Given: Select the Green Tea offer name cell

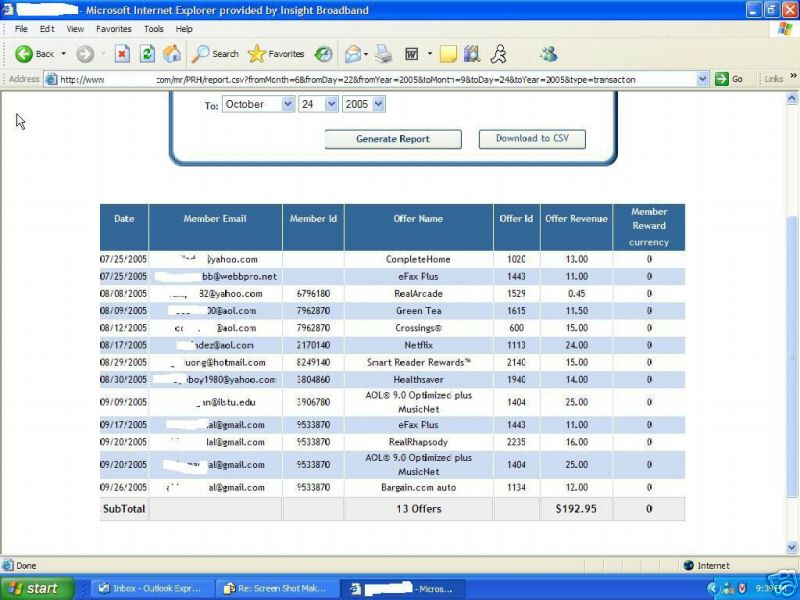Looking at the screenshot, I should 418,311.
